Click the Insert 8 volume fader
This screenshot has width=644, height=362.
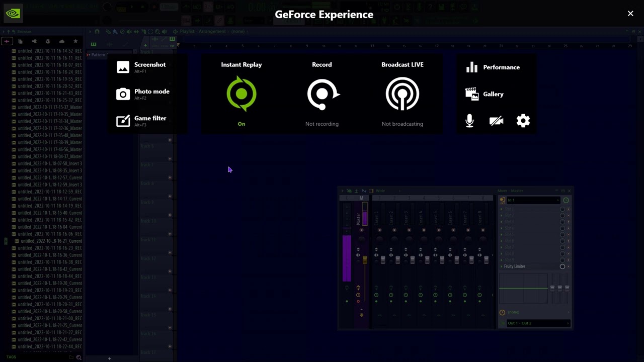coord(486,259)
